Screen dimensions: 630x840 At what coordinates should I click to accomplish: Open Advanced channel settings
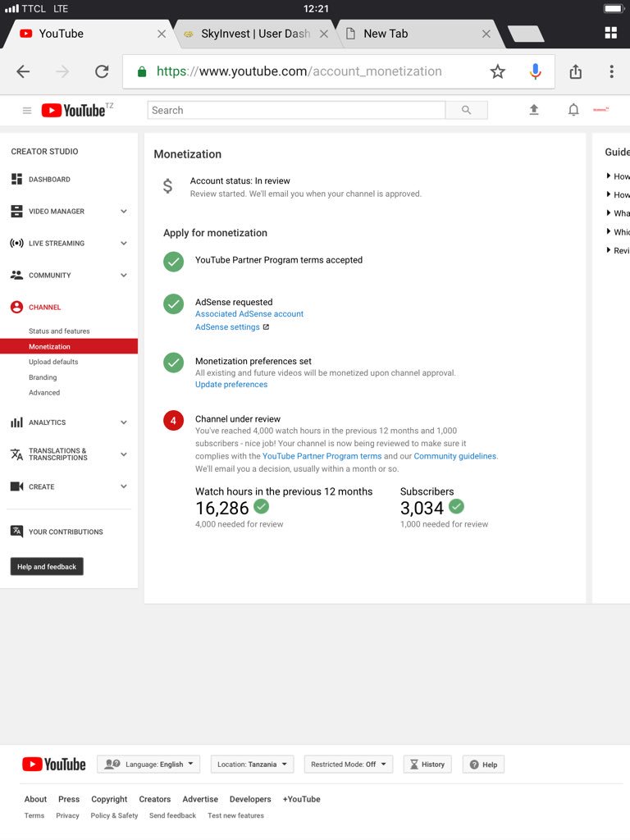click(44, 393)
